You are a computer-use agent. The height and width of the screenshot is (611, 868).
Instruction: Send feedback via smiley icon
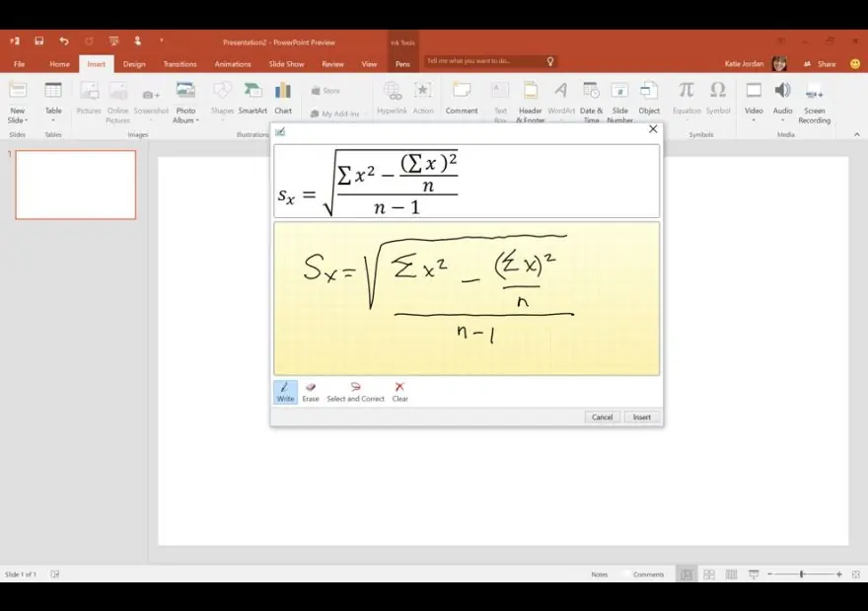[x=855, y=64]
